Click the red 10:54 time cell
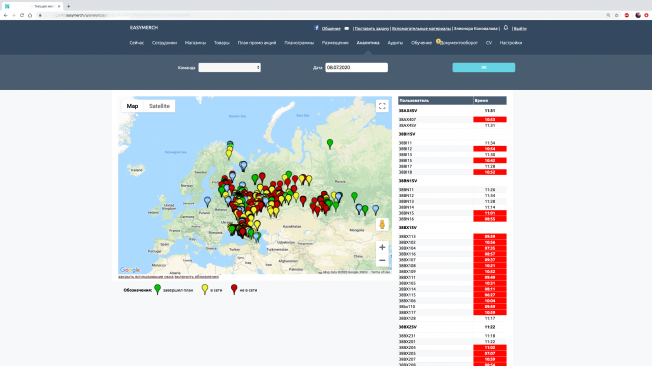 pyautogui.click(x=490, y=148)
